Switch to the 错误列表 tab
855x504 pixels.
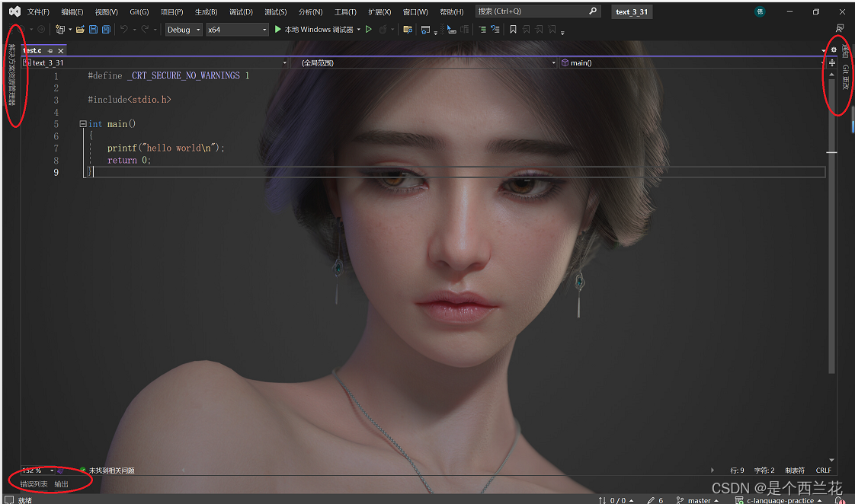point(34,484)
